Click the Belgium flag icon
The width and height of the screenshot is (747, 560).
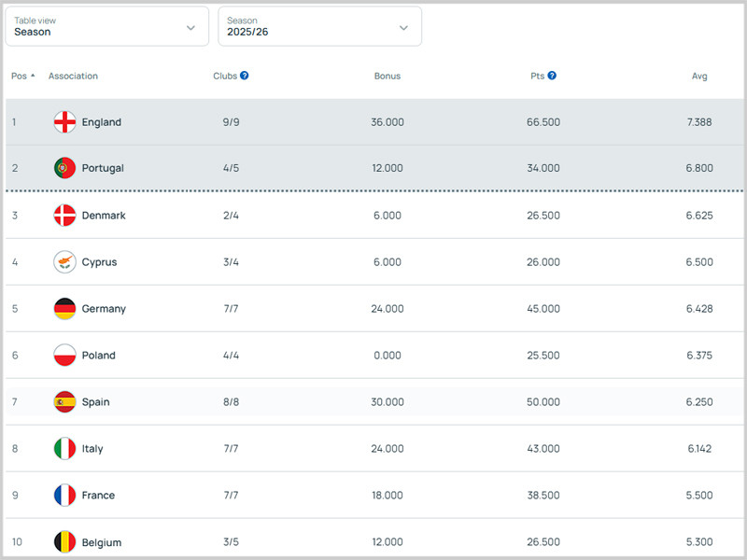point(64,542)
